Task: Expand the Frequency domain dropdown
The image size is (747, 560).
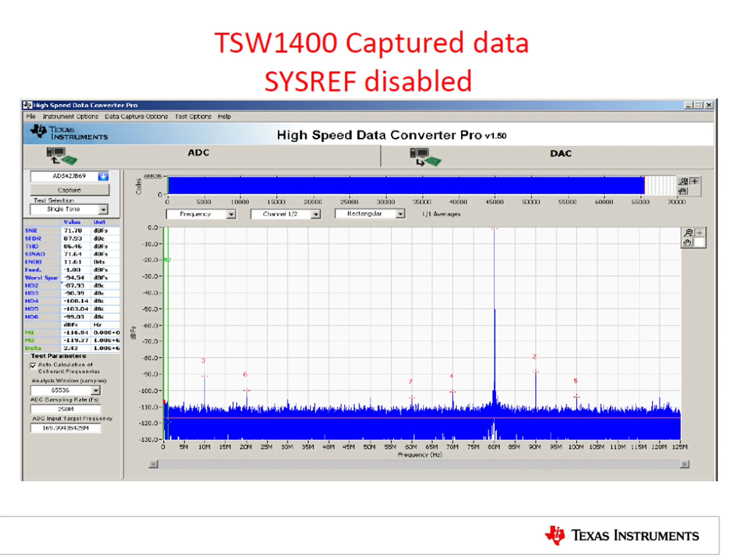Action: coord(231,214)
